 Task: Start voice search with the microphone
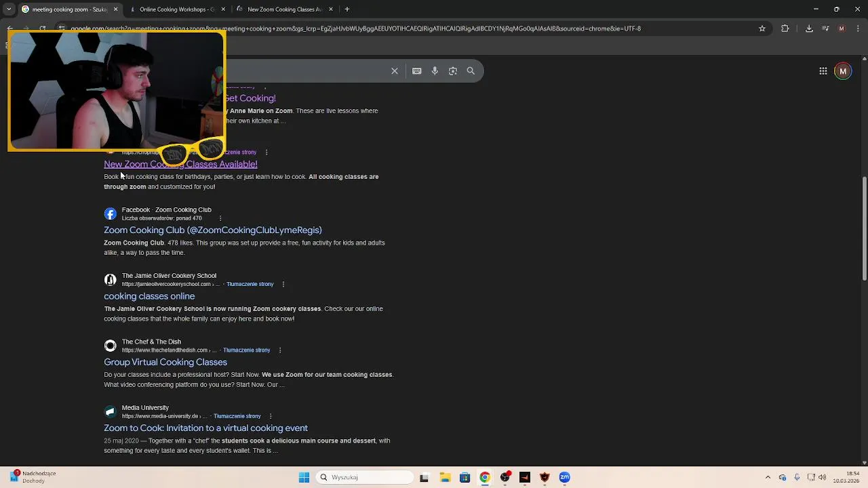(x=435, y=71)
